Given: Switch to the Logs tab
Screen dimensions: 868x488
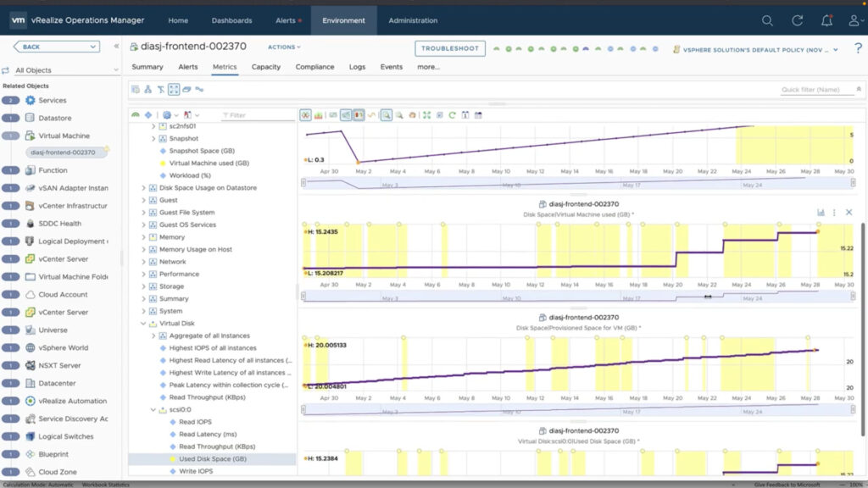Looking at the screenshot, I should click(357, 67).
